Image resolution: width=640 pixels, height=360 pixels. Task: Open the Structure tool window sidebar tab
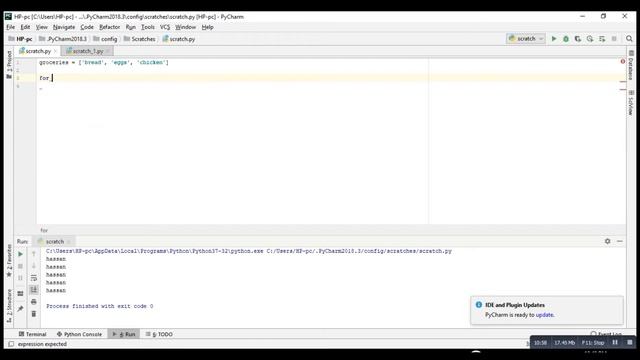click(9, 306)
